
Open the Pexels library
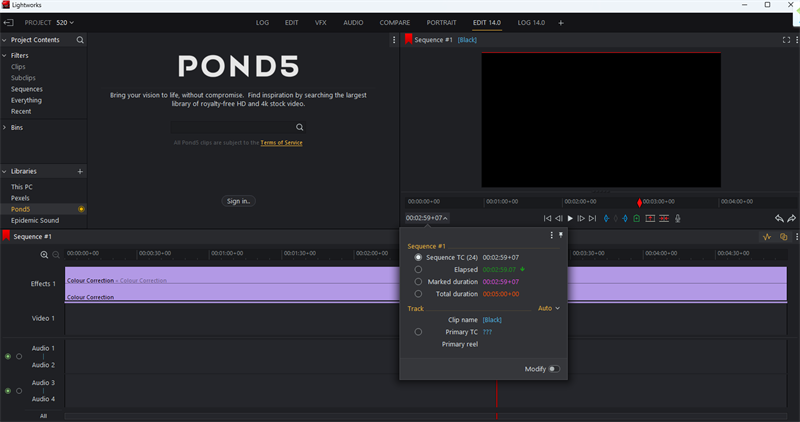click(x=20, y=198)
